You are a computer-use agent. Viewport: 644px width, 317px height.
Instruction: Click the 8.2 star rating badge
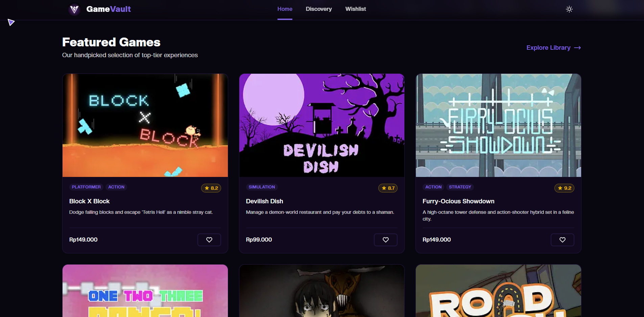point(211,188)
